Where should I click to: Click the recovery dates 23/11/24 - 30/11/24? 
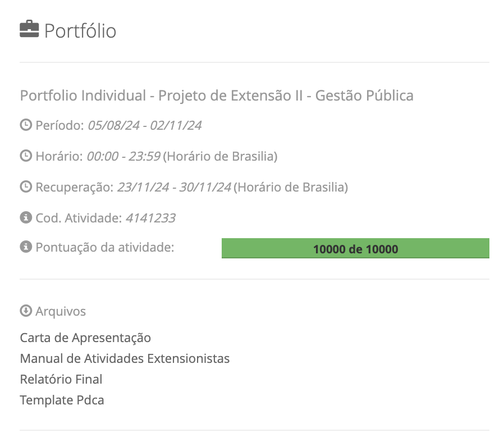174,187
